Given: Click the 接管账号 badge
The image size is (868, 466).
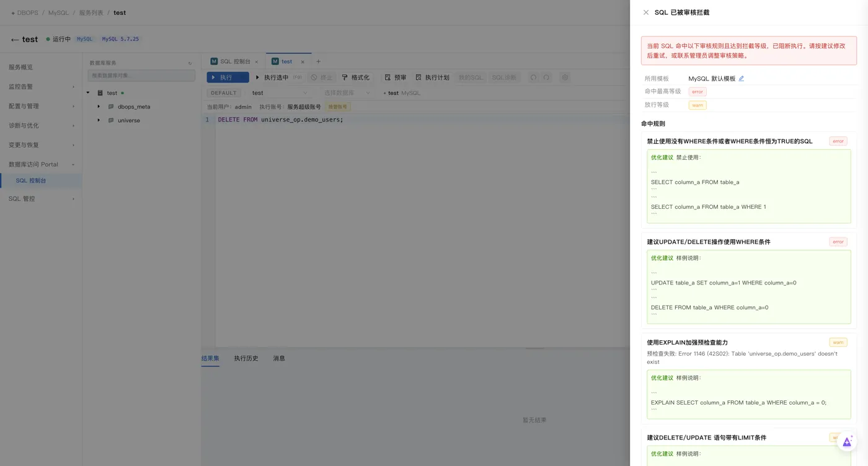Looking at the screenshot, I should click(338, 107).
